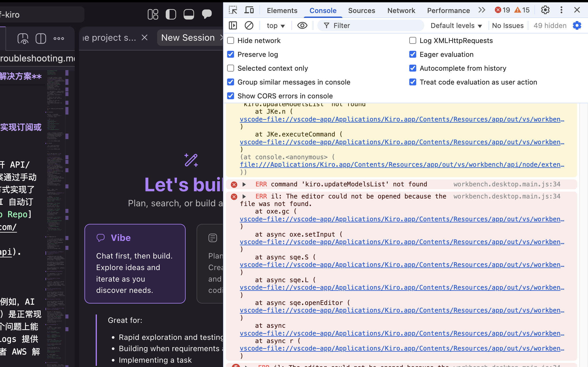The height and width of the screenshot is (367, 588).
Task: Expand the kiro.updateModelsList error entry
Action: pyautogui.click(x=244, y=184)
